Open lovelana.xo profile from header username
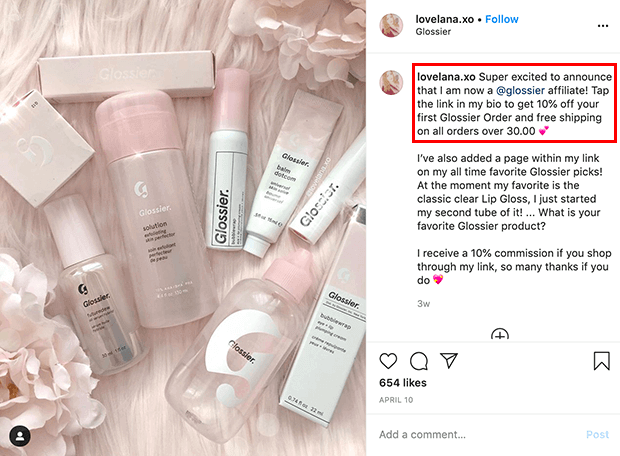 (x=444, y=19)
